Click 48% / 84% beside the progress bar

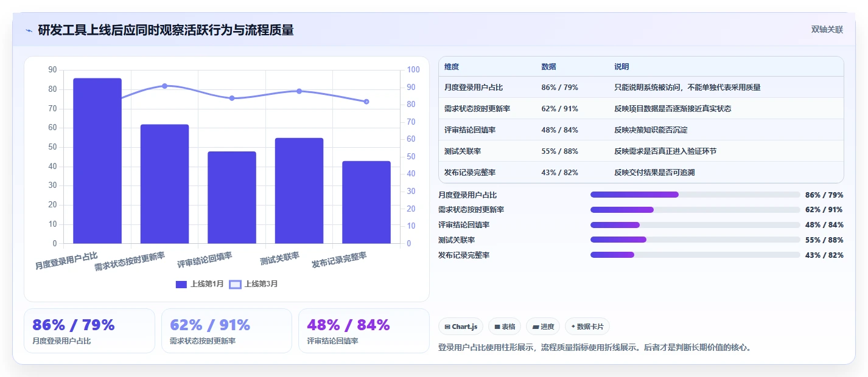(824, 225)
